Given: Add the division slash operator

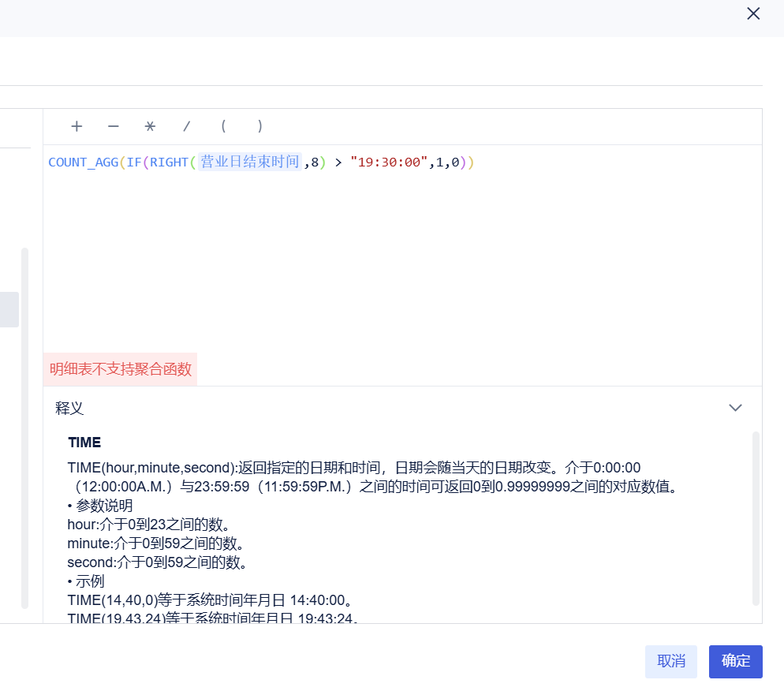Looking at the screenshot, I should coord(187,126).
